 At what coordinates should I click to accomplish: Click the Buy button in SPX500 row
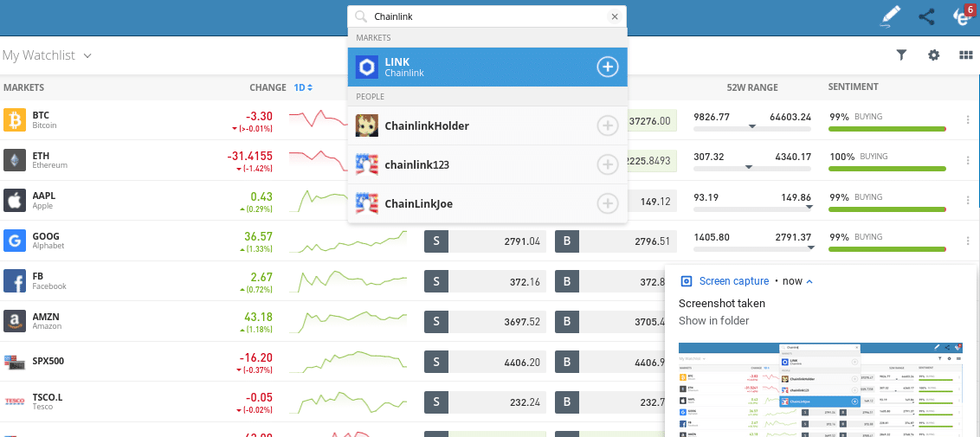tap(567, 362)
